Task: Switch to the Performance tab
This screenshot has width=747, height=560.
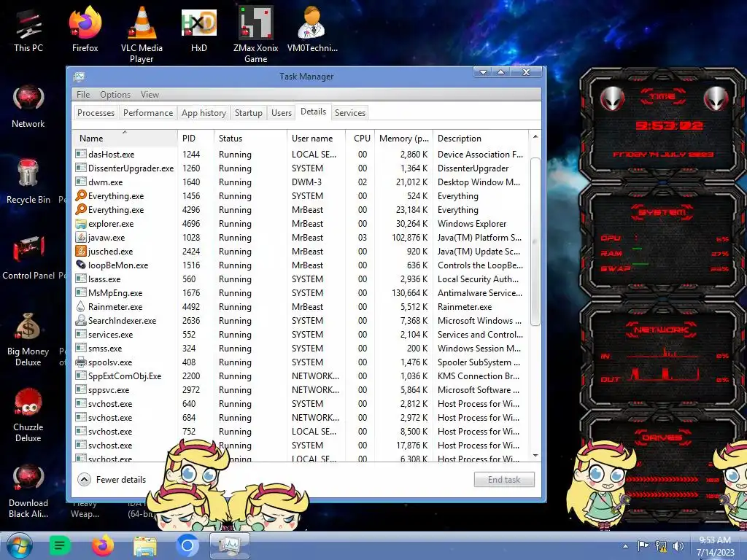Action: [147, 113]
